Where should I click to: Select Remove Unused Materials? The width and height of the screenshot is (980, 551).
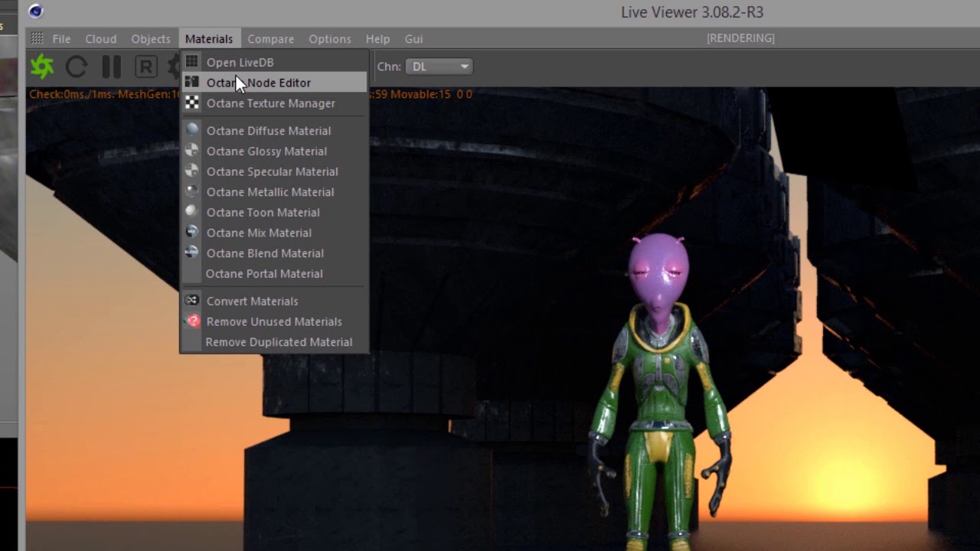(274, 321)
